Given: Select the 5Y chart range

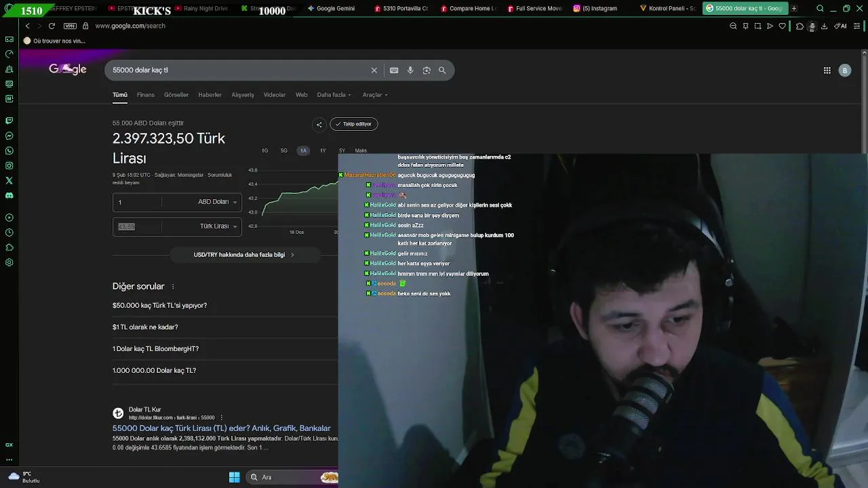Looking at the screenshot, I should click(x=342, y=150).
